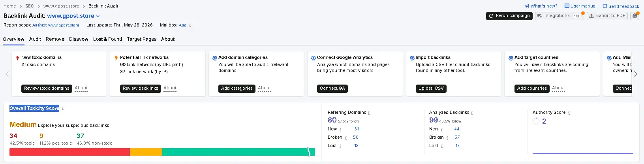The height and width of the screenshot is (164, 644).
Task: Go to SEO in breadcrumb
Action: click(30, 6)
